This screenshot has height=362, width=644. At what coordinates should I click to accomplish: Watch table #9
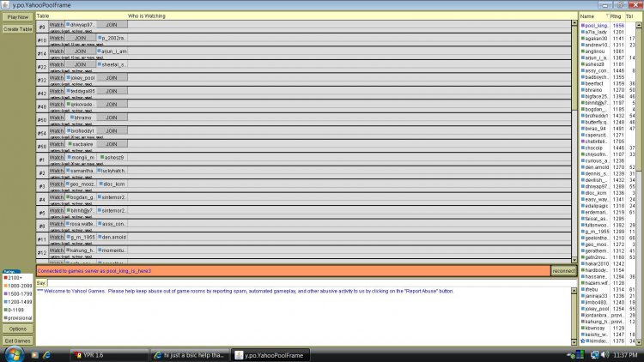pos(57,25)
